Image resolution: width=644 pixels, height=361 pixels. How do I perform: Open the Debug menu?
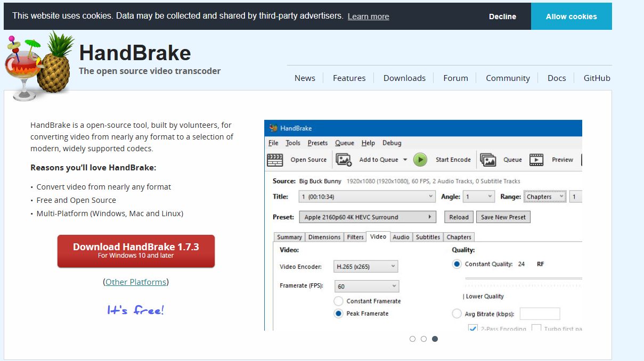click(392, 143)
